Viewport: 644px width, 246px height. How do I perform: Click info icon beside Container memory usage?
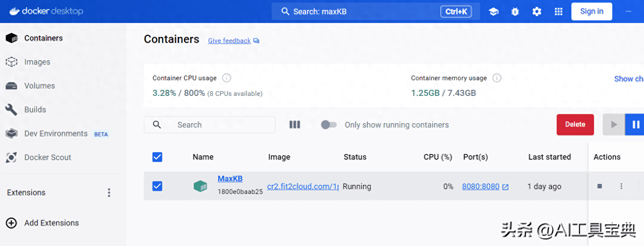coord(497,78)
